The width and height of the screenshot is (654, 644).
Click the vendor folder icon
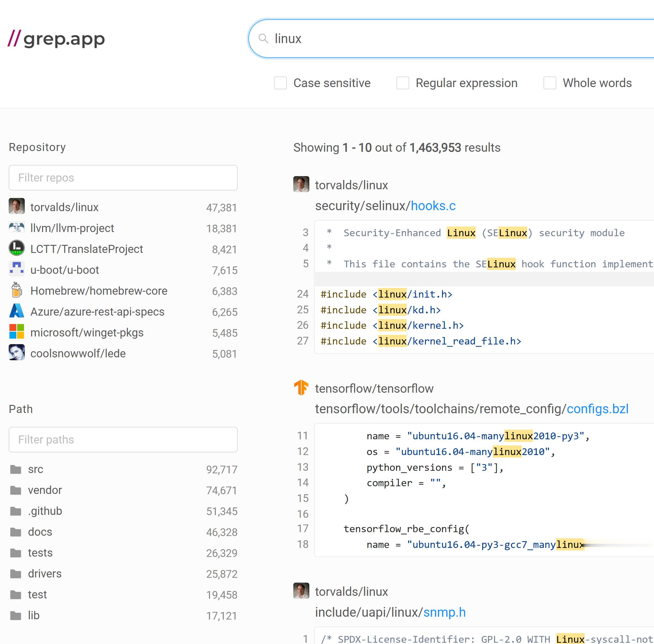pyautogui.click(x=15, y=490)
